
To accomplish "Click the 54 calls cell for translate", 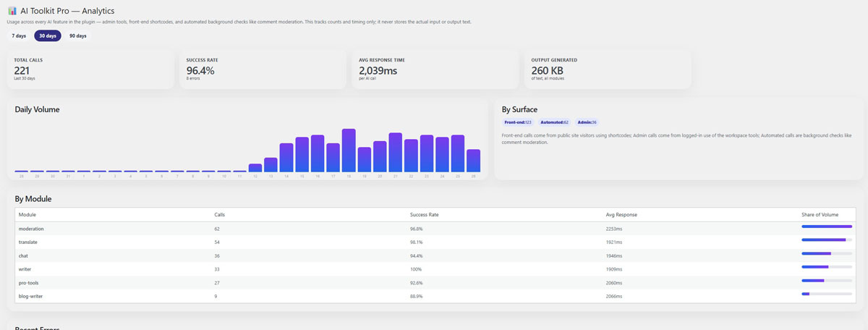I will tap(217, 242).
